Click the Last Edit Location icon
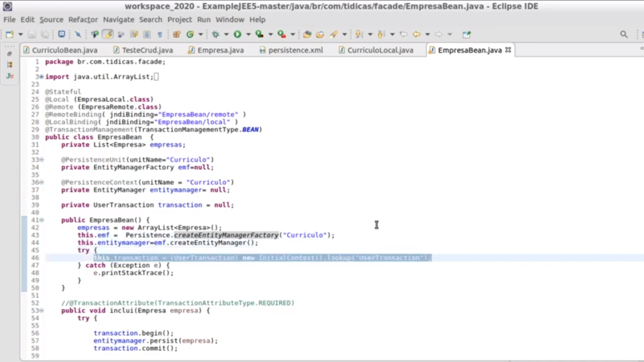This screenshot has width=644, height=362. tap(404, 34)
